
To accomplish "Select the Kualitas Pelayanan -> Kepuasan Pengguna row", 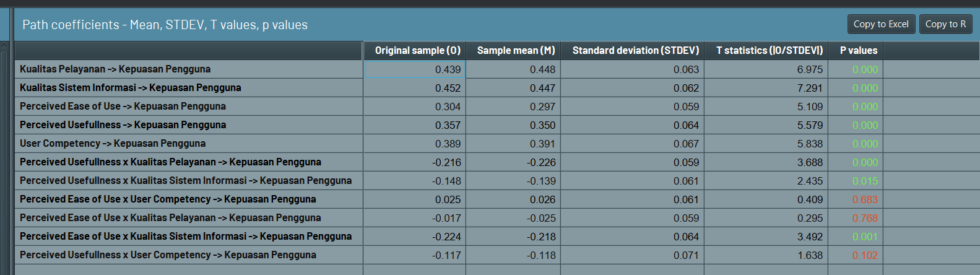I will [x=115, y=69].
